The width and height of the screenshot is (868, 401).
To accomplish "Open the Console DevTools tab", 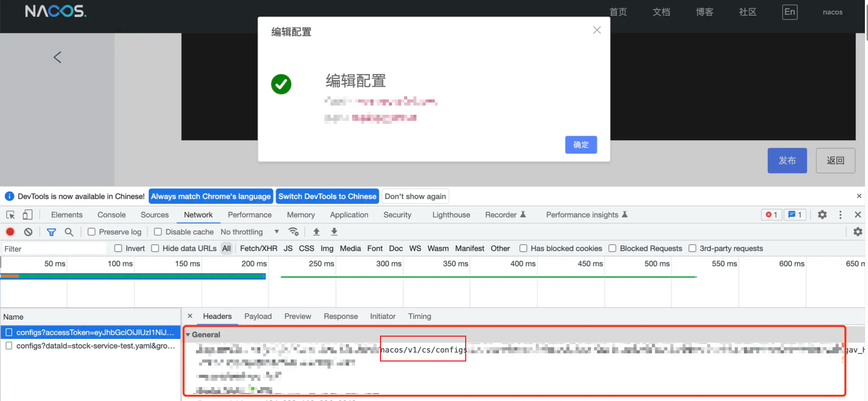I will tap(111, 215).
